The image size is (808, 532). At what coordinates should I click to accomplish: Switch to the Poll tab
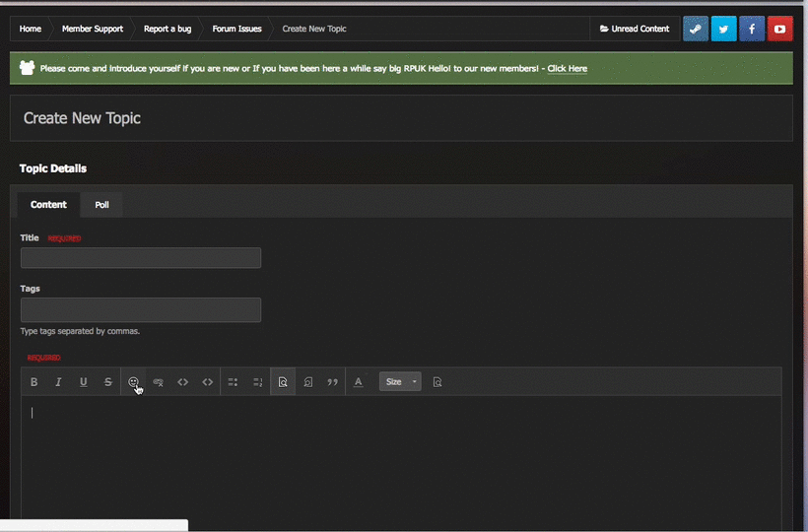pos(102,205)
